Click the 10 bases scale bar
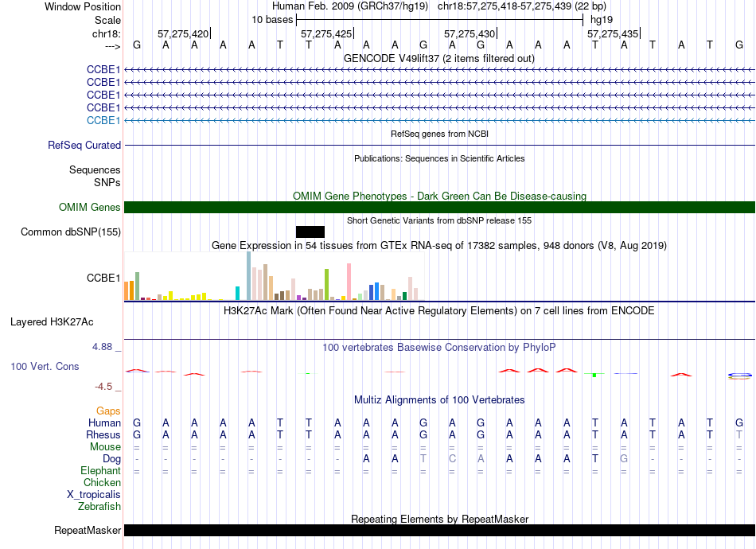Image resolution: width=756 pixels, height=549 pixels. (440, 20)
